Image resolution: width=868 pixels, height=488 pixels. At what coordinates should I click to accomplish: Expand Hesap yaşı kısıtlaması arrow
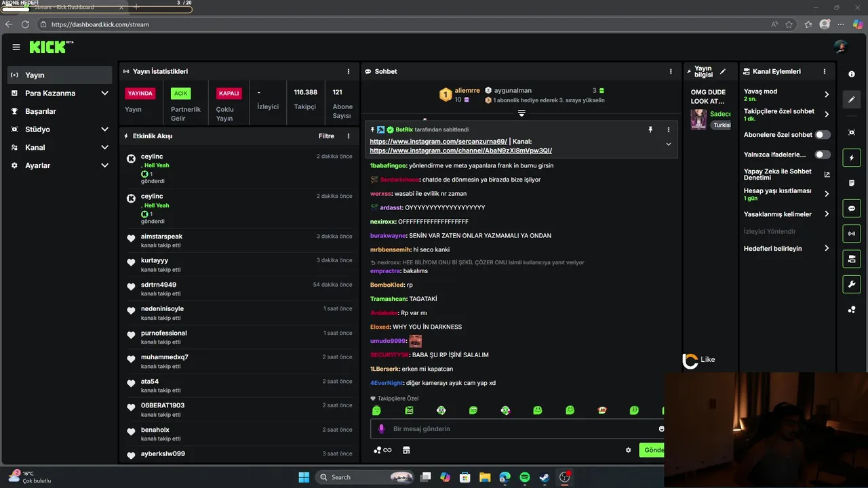tap(827, 194)
